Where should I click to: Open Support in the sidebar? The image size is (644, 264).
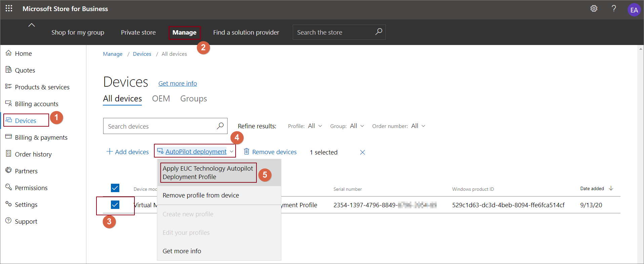(26, 221)
